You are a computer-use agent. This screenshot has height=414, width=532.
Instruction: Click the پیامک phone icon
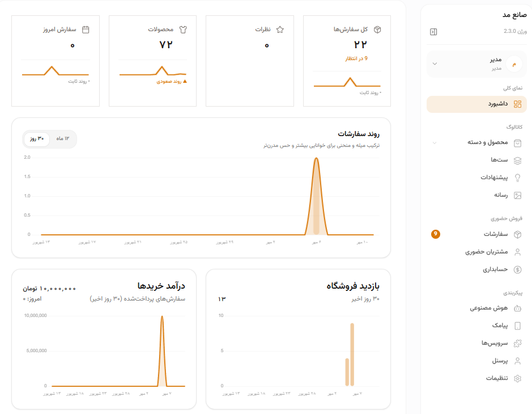517,326
